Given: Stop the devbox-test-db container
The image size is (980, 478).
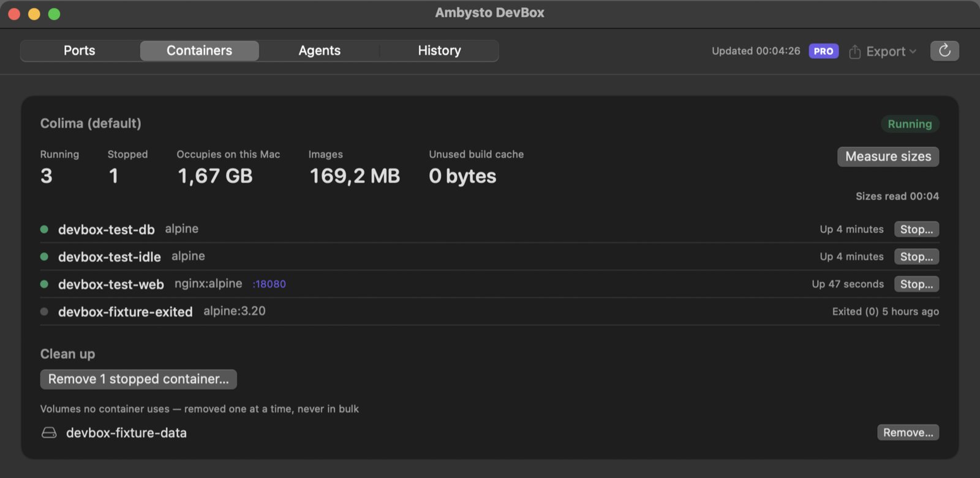Looking at the screenshot, I should pyautogui.click(x=916, y=230).
